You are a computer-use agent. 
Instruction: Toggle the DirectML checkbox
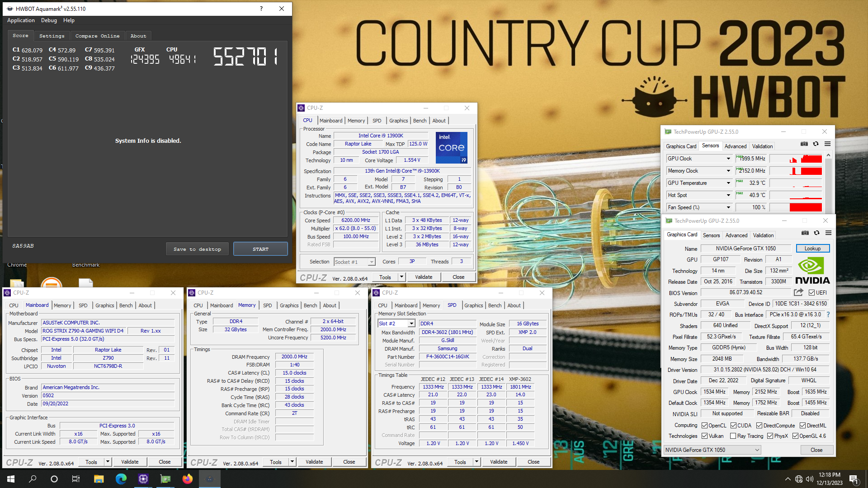(802, 426)
